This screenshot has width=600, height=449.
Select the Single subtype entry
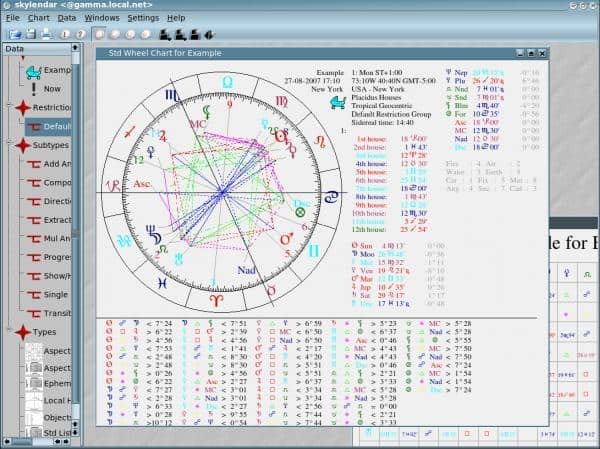click(x=49, y=295)
